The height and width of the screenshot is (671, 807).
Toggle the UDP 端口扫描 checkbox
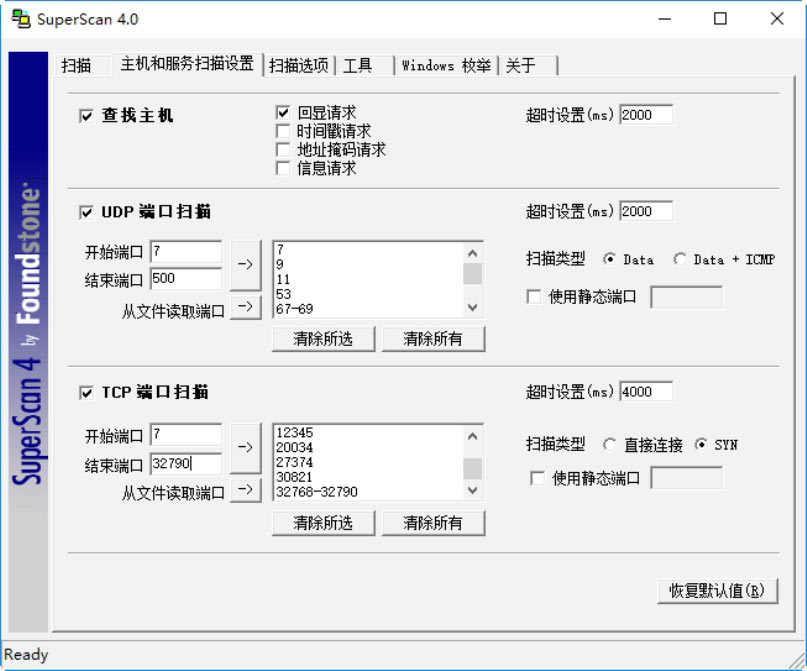coord(86,212)
